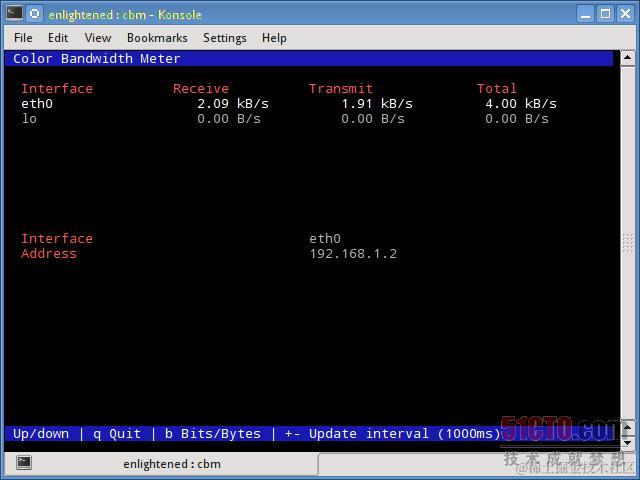
Task: Open the File menu
Action: pyautogui.click(x=23, y=38)
